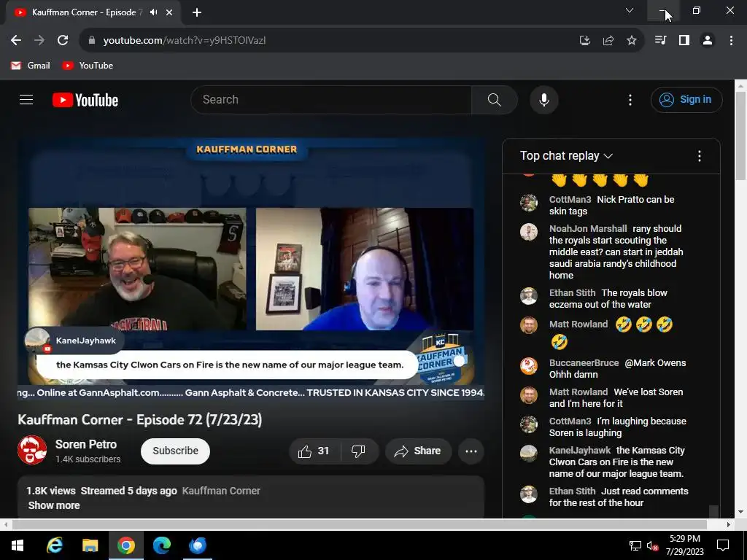Click the magnifier search button
This screenshot has height=560, width=747.
click(494, 99)
